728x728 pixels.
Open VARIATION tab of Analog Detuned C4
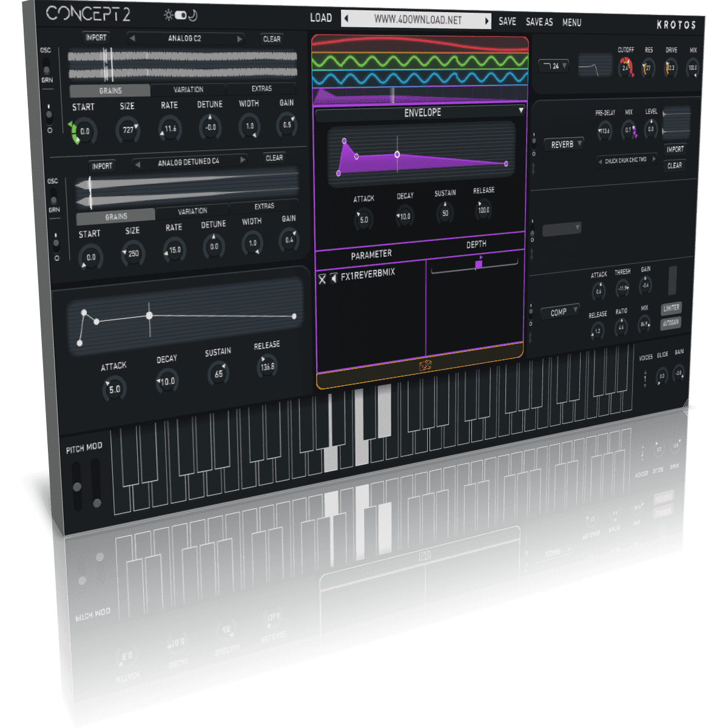point(192,211)
